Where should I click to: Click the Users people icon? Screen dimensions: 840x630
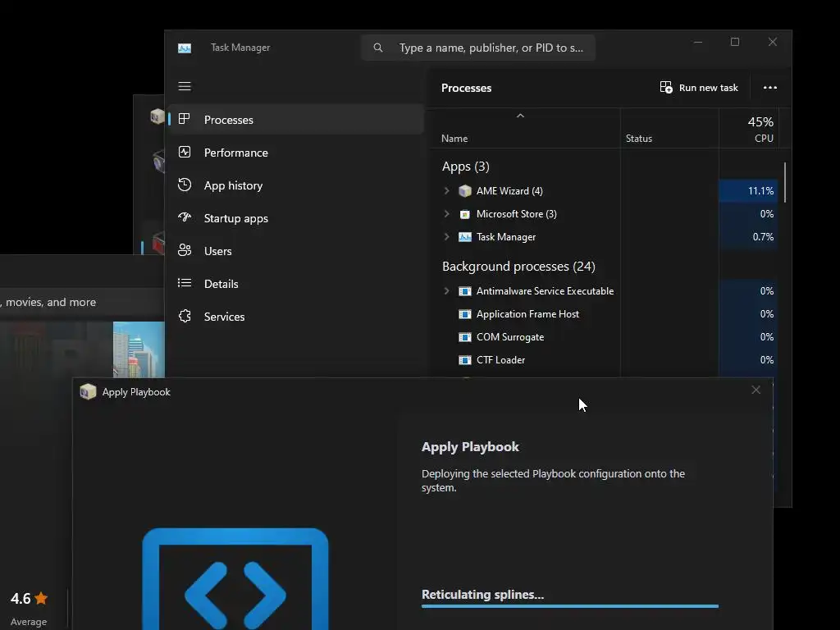pos(185,250)
